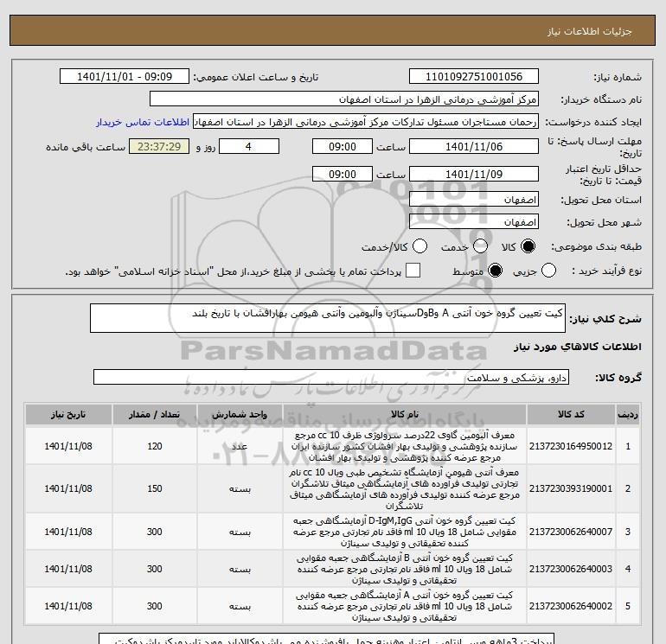
Task: Click quantity 120 in row 1
Action: click(155, 446)
